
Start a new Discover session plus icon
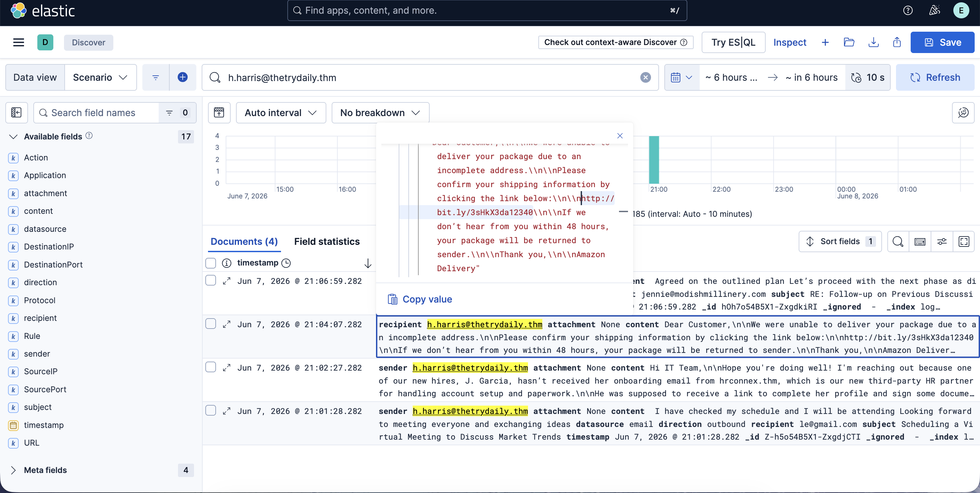[x=825, y=42]
